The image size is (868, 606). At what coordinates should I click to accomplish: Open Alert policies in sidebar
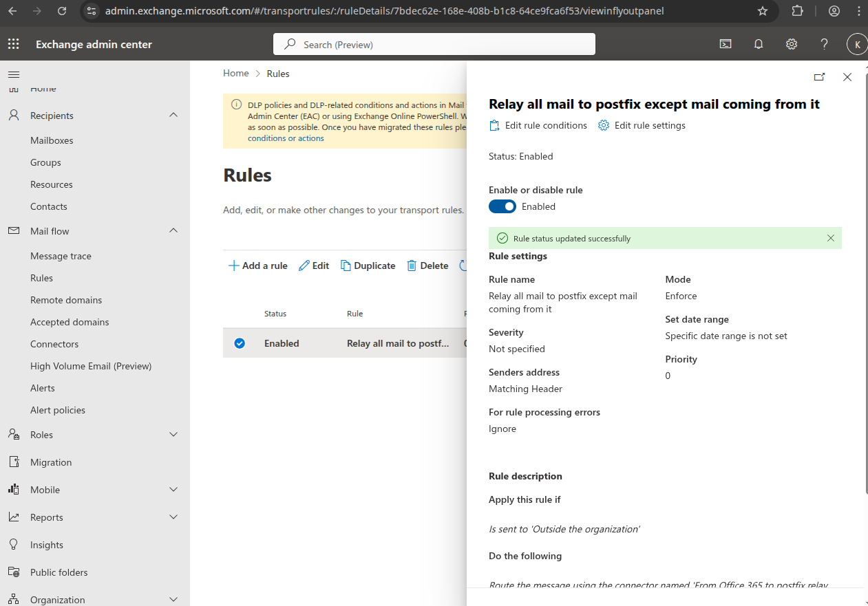[58, 410]
